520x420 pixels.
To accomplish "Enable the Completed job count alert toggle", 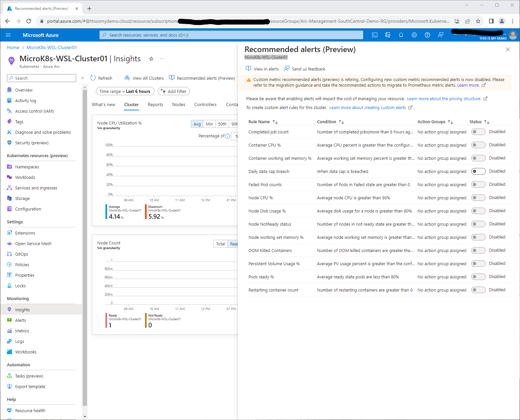I will (478, 132).
